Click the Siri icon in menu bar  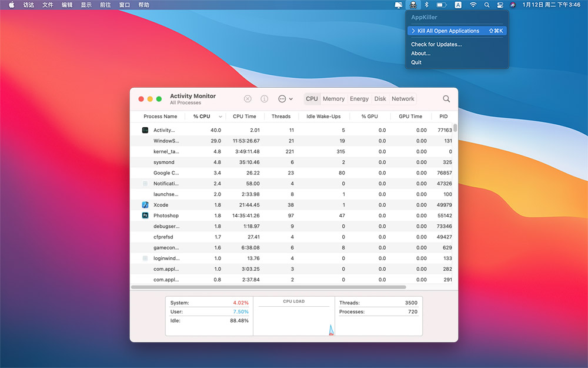point(513,5)
